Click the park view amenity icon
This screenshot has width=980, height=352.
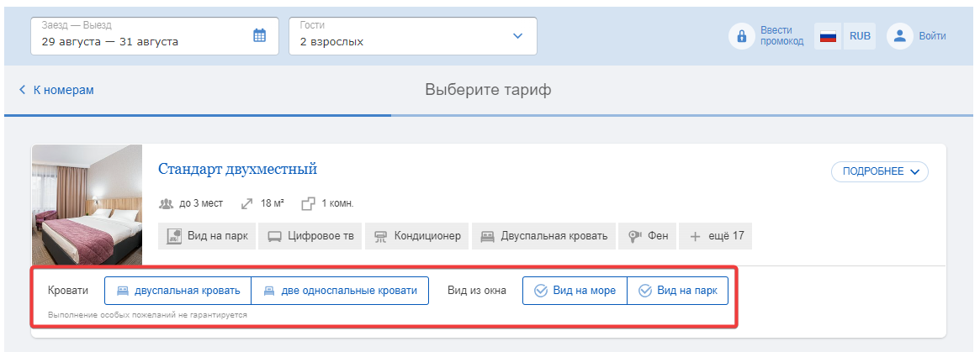[x=174, y=236]
